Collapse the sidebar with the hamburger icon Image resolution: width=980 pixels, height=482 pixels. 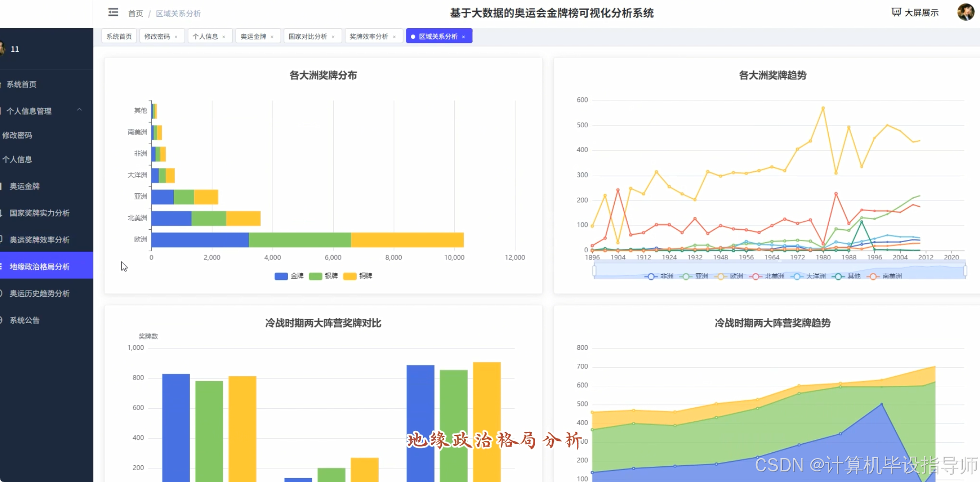point(113,12)
